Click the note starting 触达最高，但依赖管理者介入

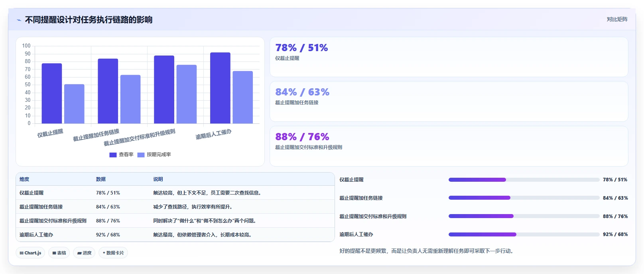[203, 235]
